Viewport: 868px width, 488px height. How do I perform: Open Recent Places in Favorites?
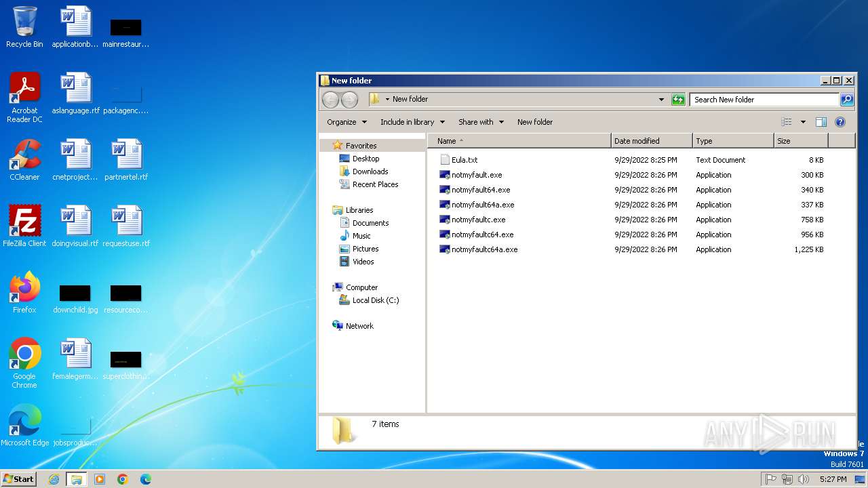(x=375, y=184)
